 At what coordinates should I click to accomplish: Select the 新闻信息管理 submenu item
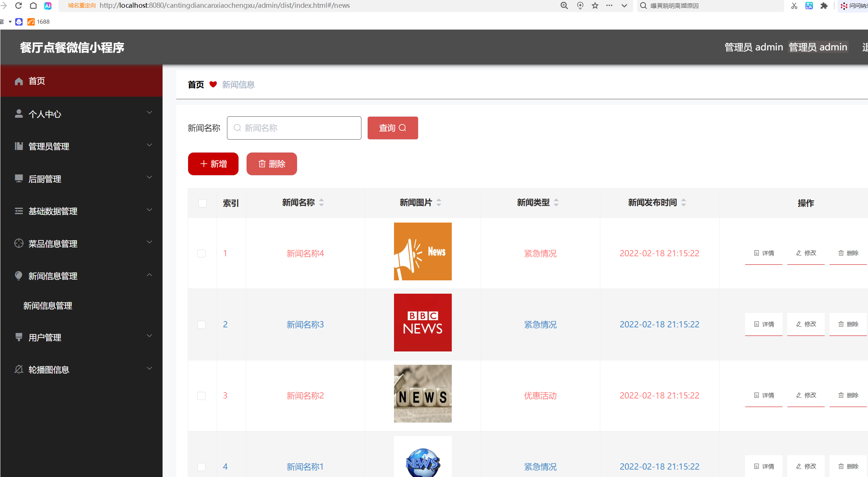[47, 305]
